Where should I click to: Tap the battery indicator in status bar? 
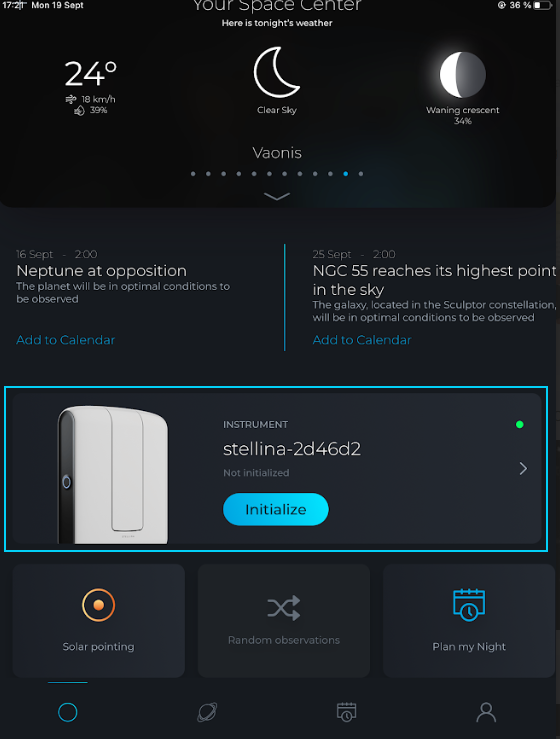coord(543,5)
